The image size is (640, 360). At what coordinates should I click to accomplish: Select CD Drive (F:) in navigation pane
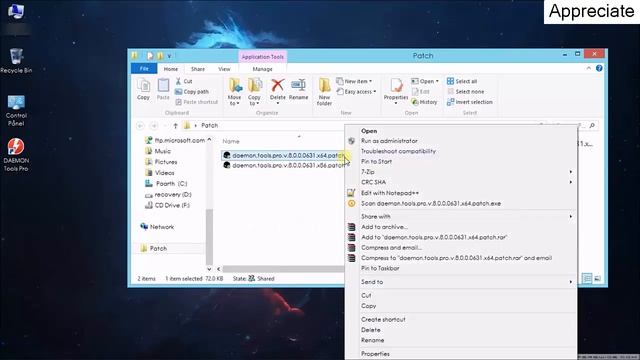167,205
